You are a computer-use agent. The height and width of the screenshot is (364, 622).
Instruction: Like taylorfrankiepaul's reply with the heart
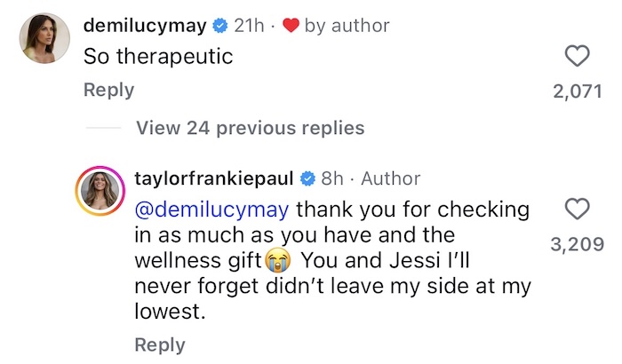[x=578, y=210]
